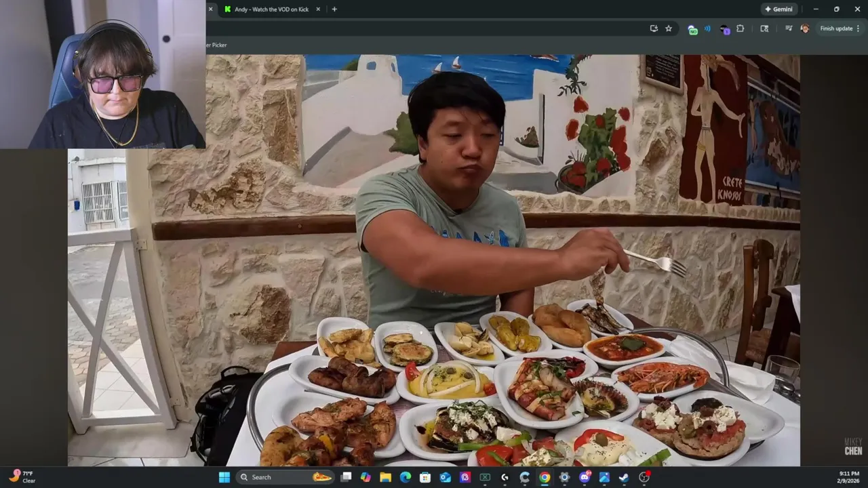Open the weather widget showing 71°F Clear
Viewport: 868px width, 488px height.
point(22,476)
